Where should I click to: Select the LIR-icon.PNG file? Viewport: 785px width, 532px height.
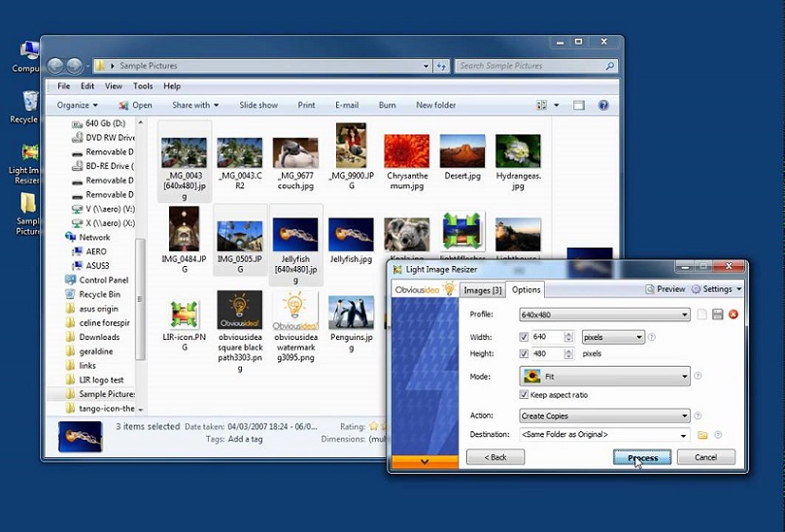pos(185,325)
